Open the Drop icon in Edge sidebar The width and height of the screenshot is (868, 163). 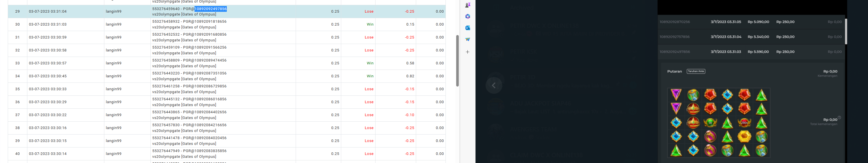coord(468,39)
